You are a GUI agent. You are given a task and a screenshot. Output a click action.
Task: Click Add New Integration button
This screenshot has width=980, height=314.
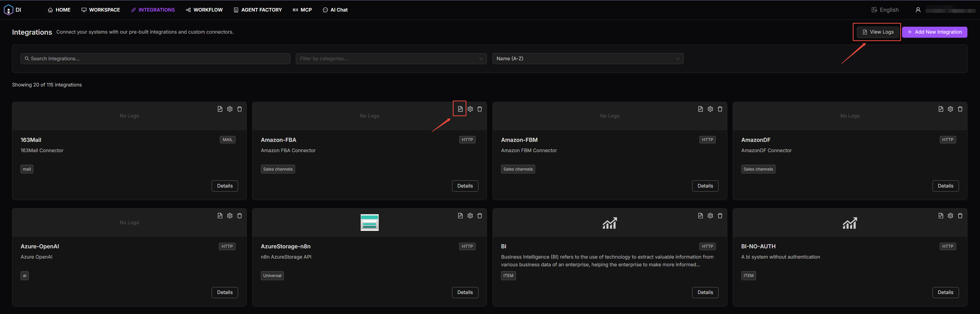point(934,32)
